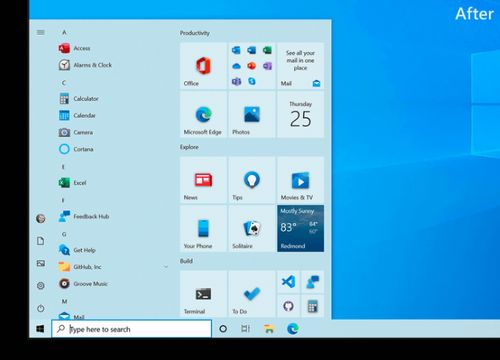Open OneDrive from the folder tile
Image resolution: width=500 pixels, height=360 pixels.
(236, 66)
